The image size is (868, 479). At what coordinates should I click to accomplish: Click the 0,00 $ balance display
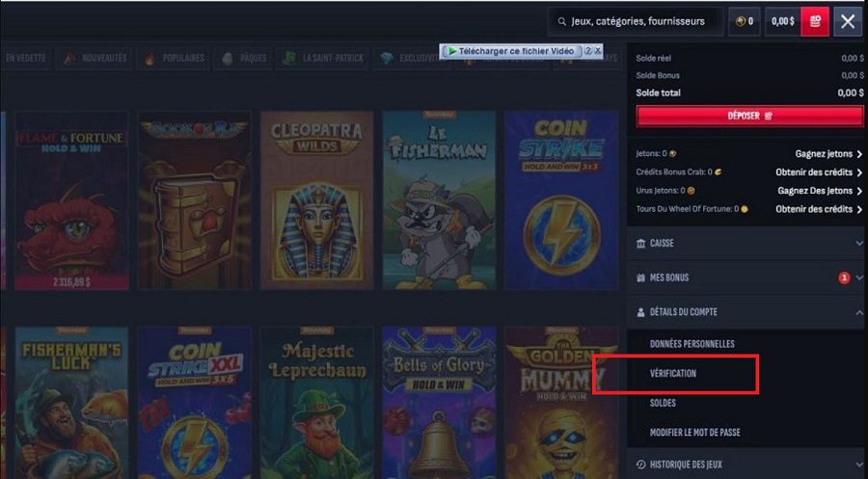click(783, 21)
